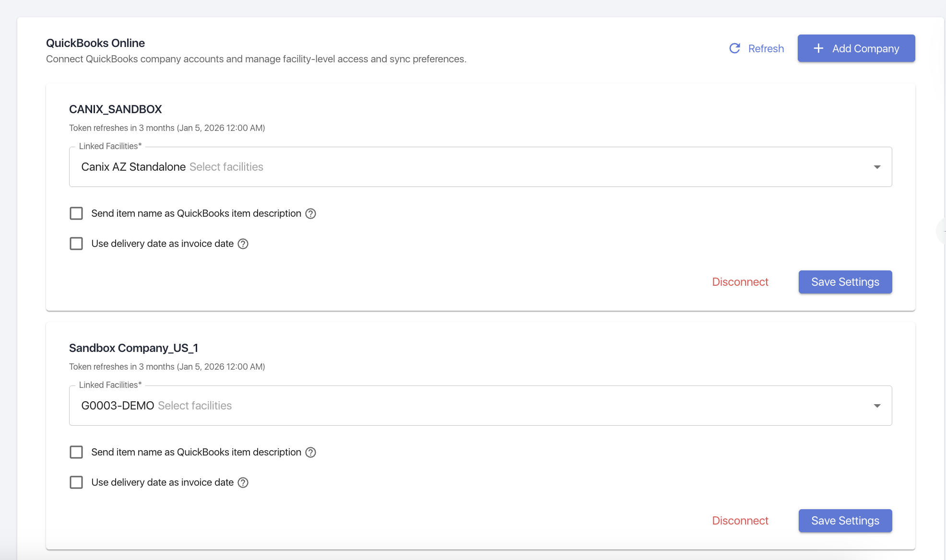Image resolution: width=946 pixels, height=560 pixels.
Task: Open help tooltip for Sandbox Company delivery date option
Action: point(242,482)
